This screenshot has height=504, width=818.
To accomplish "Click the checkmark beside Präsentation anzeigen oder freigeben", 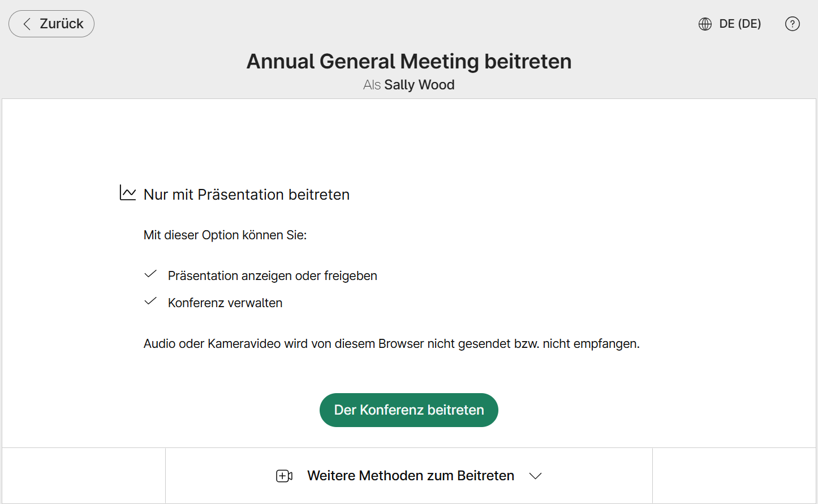I will (150, 274).
